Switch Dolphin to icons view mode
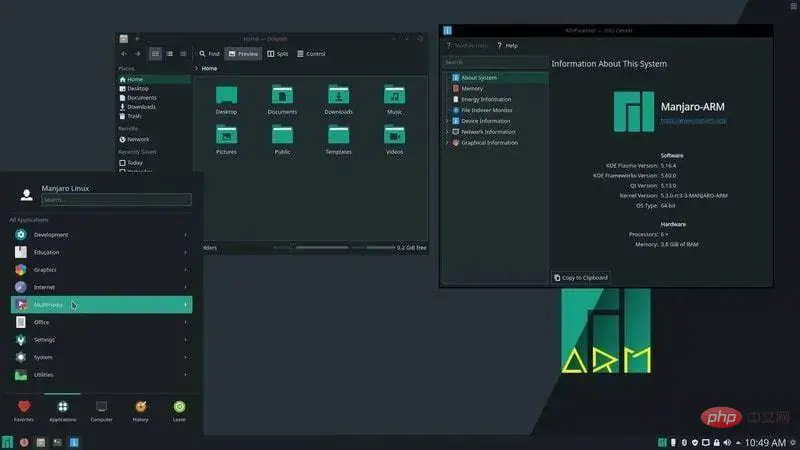The width and height of the screenshot is (800, 450). tap(156, 54)
